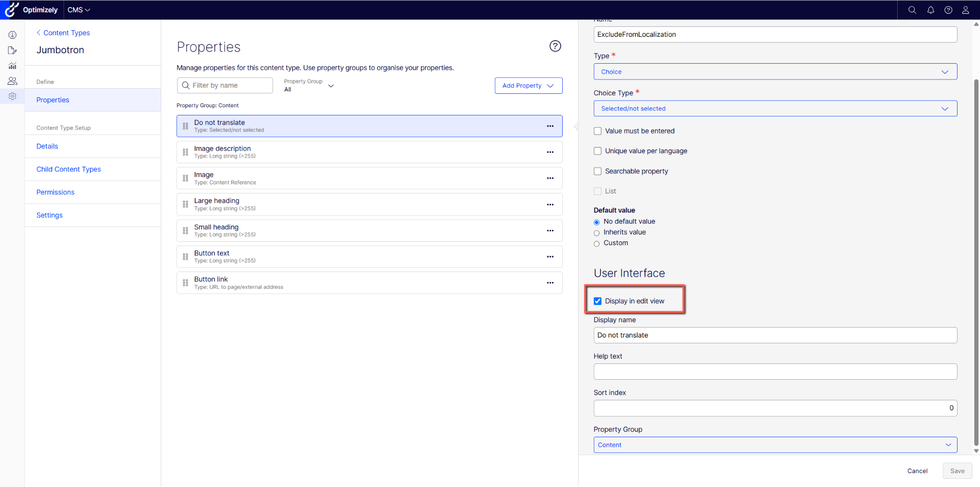The width and height of the screenshot is (980, 487).
Task: Select Inherits value radio option
Action: pos(597,233)
